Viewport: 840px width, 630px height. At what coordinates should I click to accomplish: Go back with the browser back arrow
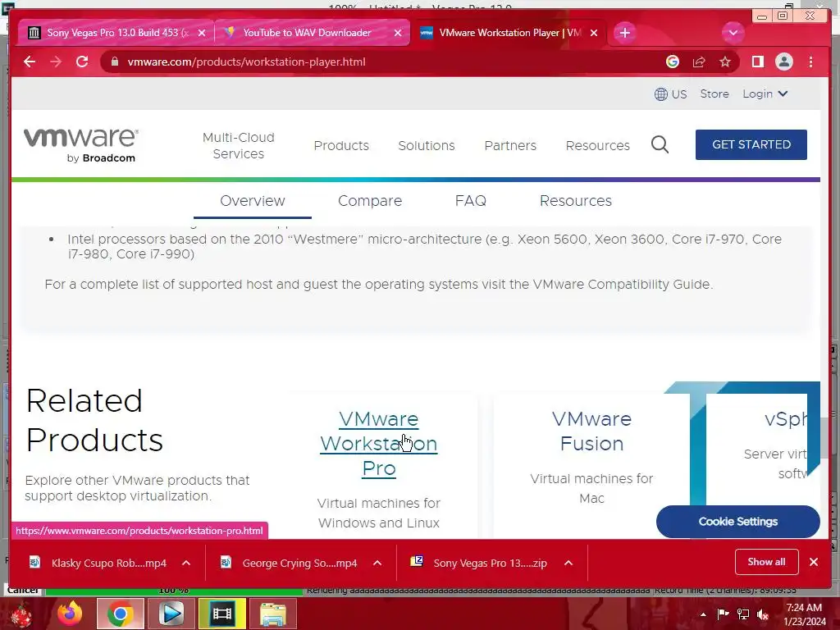point(30,62)
